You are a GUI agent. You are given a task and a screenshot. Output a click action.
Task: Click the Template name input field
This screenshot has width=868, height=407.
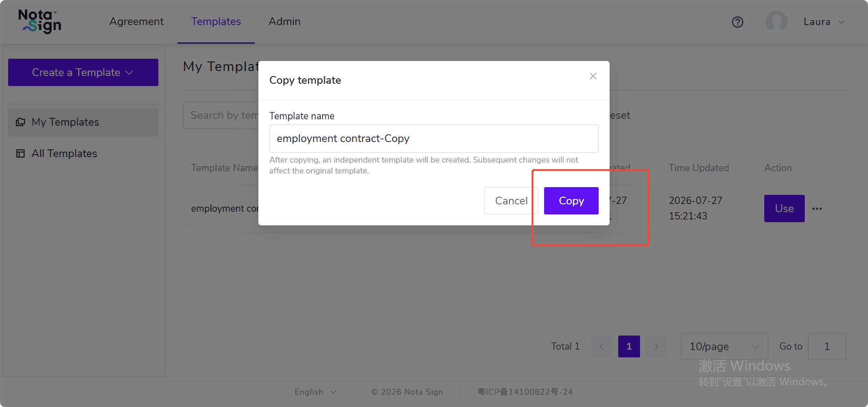click(434, 138)
